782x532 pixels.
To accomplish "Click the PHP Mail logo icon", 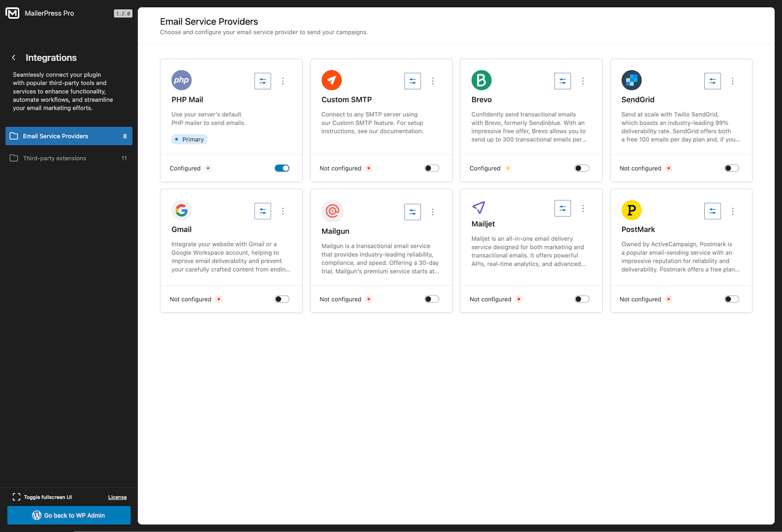I will point(181,80).
